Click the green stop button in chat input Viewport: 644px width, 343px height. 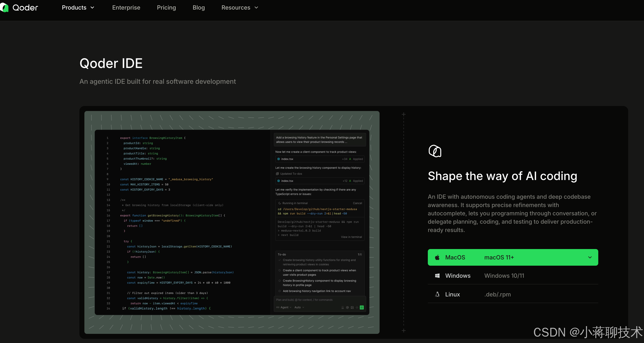pyautogui.click(x=361, y=307)
